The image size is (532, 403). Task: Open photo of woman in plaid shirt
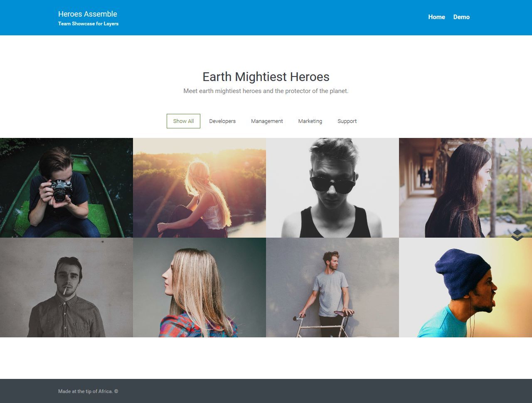[x=199, y=288]
